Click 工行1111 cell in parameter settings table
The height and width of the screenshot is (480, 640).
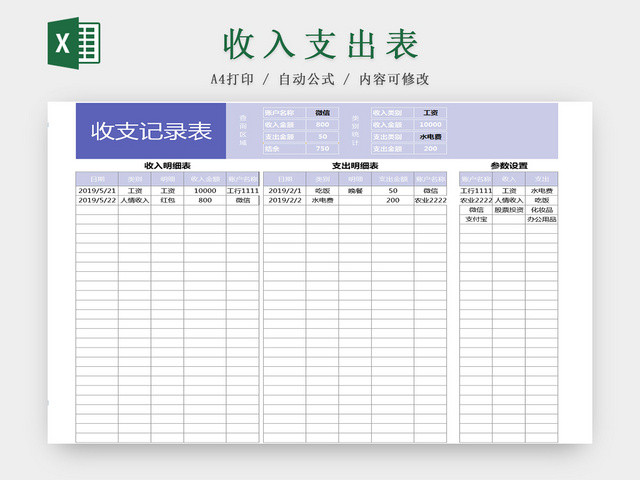476,191
